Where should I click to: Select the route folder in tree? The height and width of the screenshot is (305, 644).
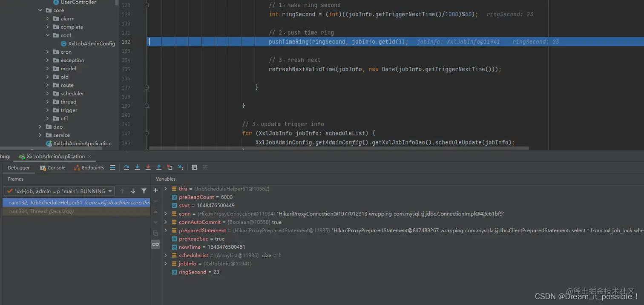(67, 85)
